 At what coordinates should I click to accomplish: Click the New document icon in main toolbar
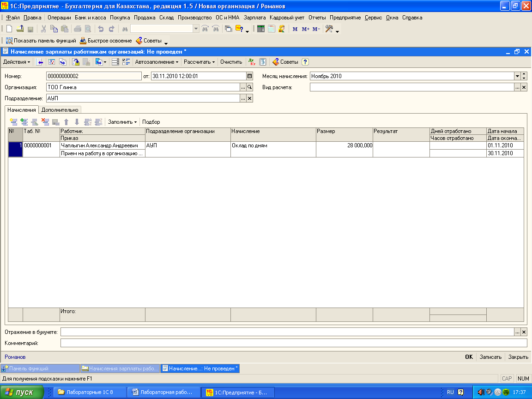click(x=10, y=29)
